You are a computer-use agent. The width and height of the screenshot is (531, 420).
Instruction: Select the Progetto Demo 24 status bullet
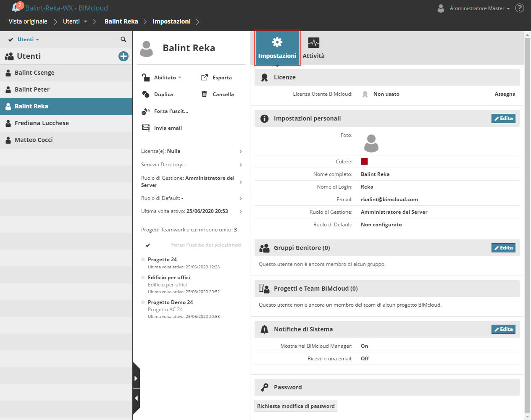(143, 302)
